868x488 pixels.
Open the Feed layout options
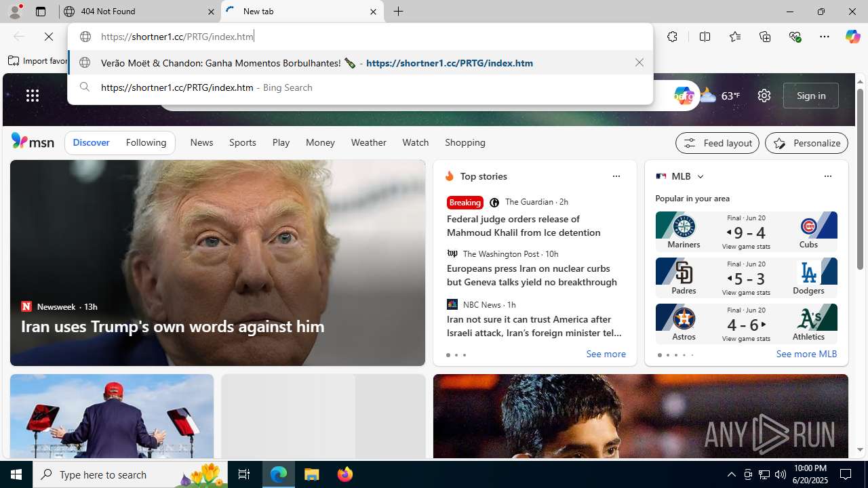[x=717, y=143]
